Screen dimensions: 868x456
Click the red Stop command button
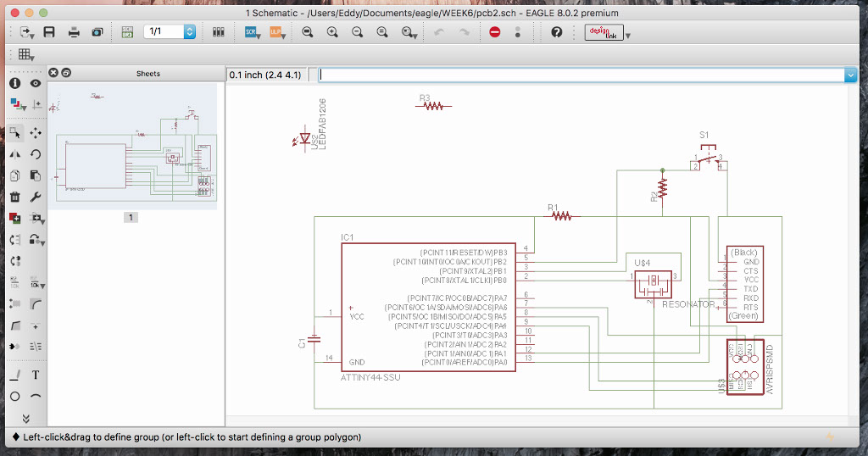495,32
